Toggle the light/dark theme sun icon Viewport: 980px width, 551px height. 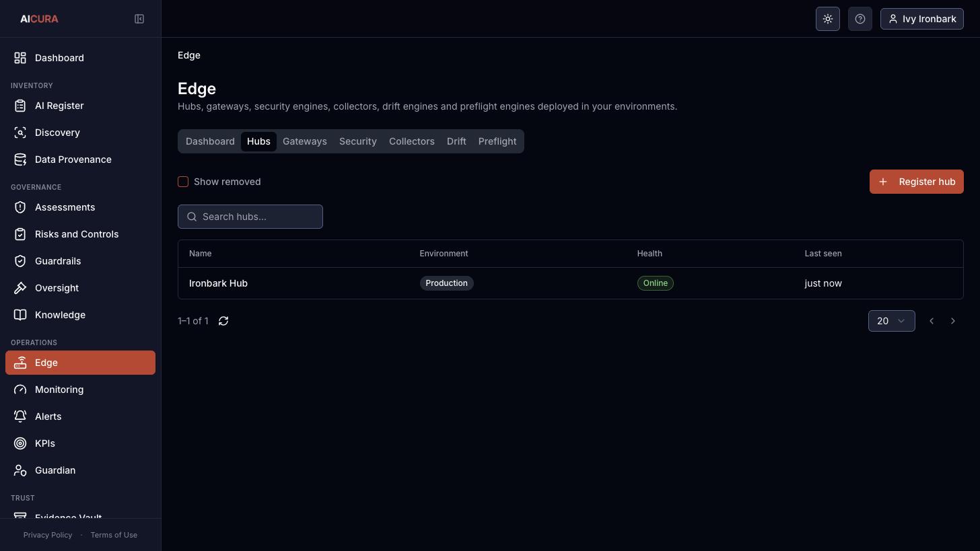(x=828, y=19)
